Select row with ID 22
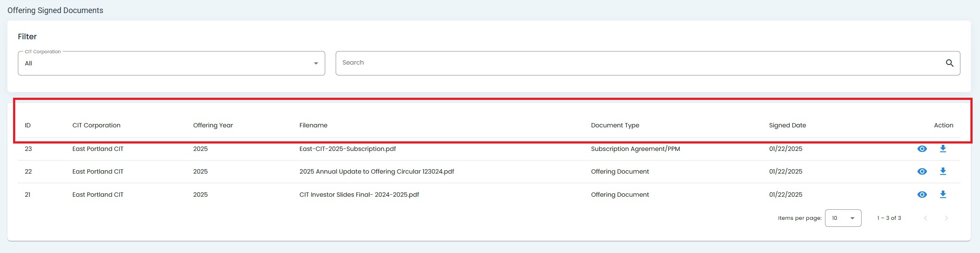Viewport: 980px width, 253px height. 28,171
